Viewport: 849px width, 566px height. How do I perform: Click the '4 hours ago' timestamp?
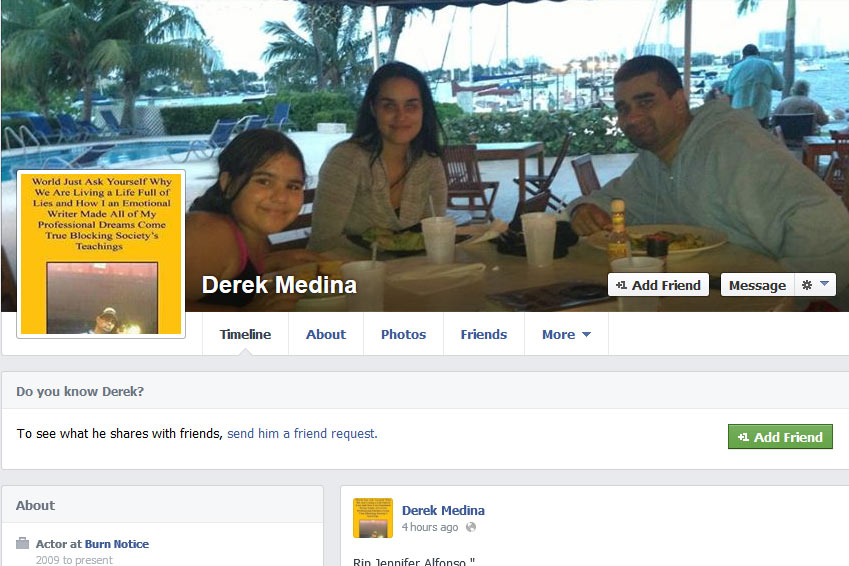tap(430, 527)
